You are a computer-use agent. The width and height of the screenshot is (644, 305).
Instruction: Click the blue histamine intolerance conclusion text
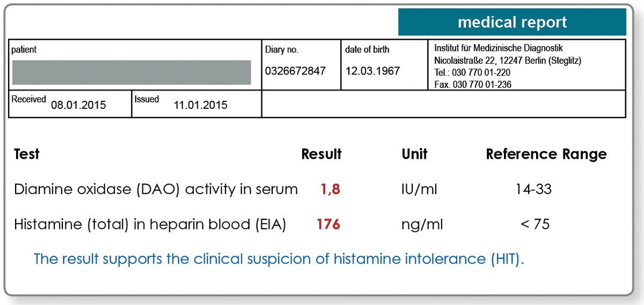click(279, 259)
